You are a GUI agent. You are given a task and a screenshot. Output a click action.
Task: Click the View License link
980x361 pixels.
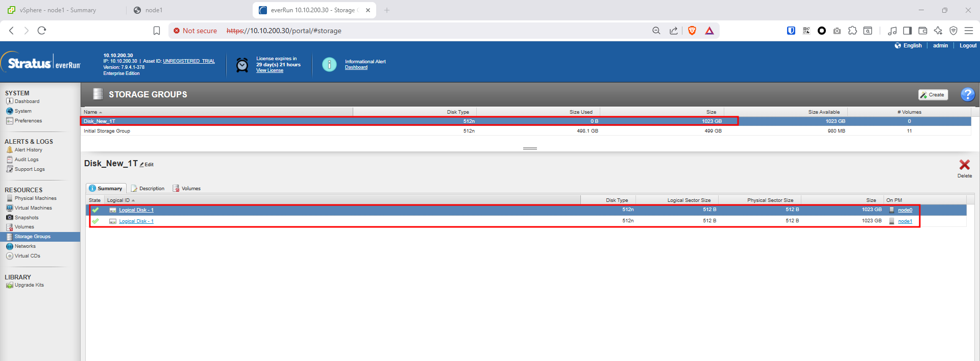269,71
